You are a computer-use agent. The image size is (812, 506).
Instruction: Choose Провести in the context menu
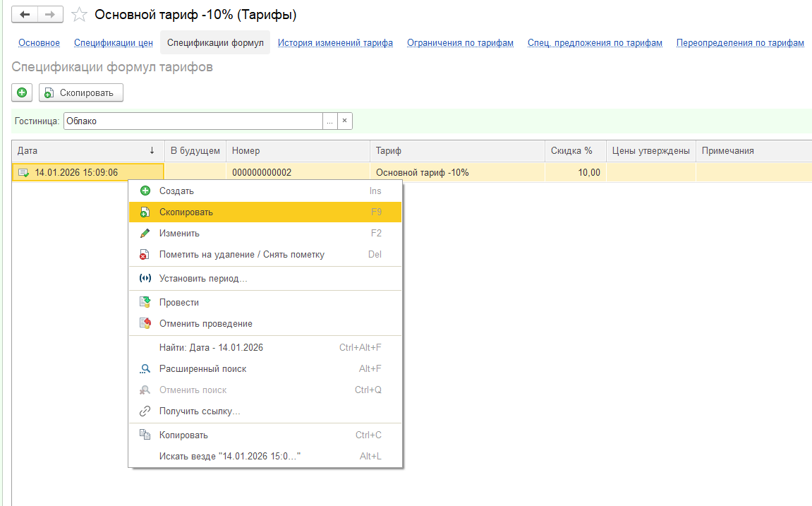click(x=265, y=303)
